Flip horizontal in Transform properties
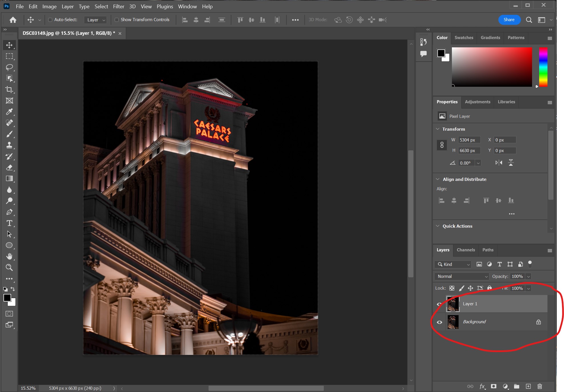564x392 pixels. point(499,163)
